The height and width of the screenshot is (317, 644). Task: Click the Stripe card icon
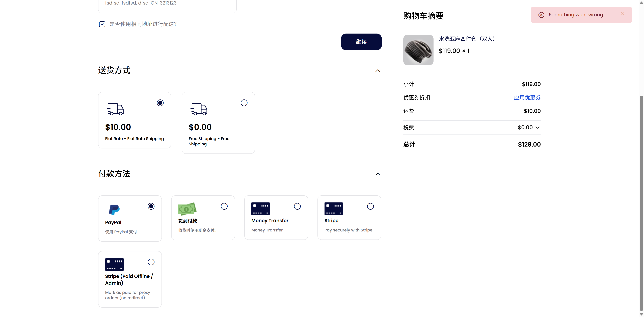point(334,209)
